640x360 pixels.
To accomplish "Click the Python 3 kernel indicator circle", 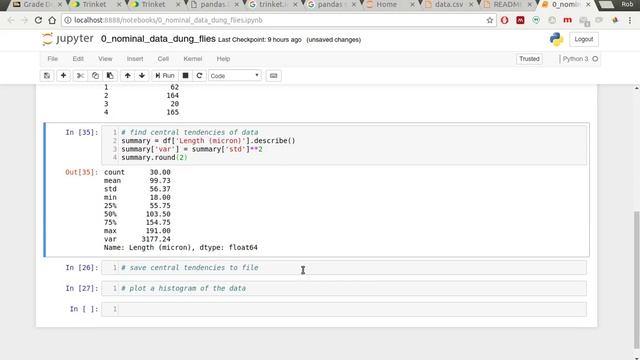I will pyautogui.click(x=595, y=59).
